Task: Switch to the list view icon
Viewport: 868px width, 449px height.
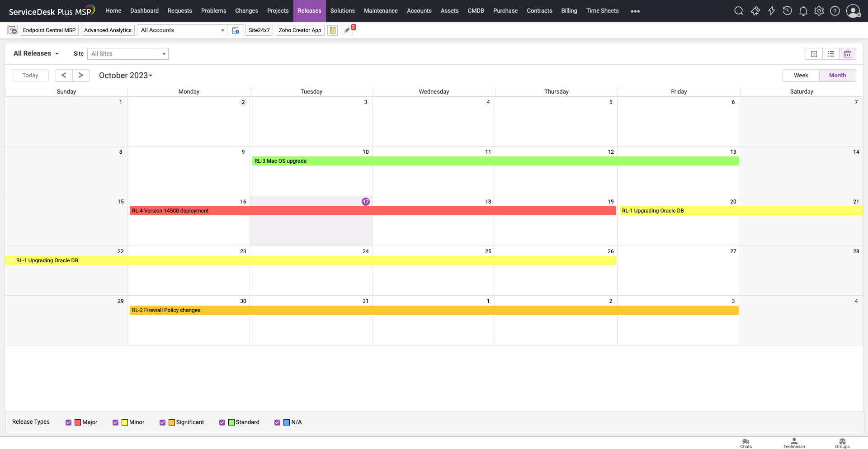Action: (x=831, y=53)
